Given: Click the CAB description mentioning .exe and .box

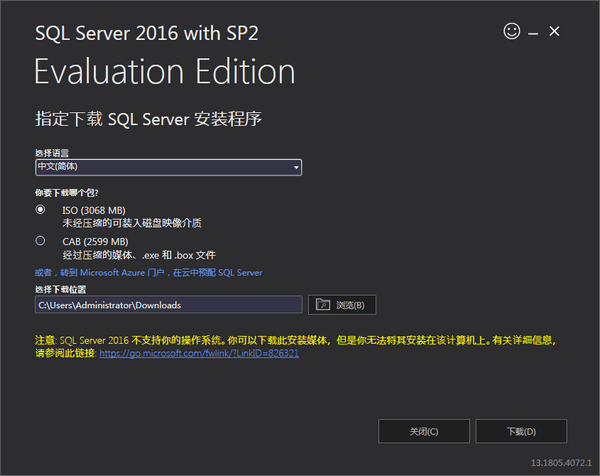Looking at the screenshot, I should click(139, 255).
